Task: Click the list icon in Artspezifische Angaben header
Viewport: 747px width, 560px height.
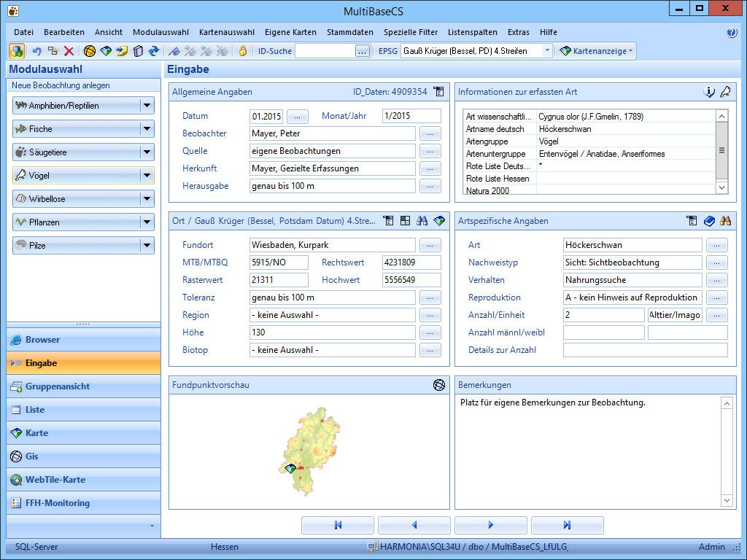Action: coord(692,220)
